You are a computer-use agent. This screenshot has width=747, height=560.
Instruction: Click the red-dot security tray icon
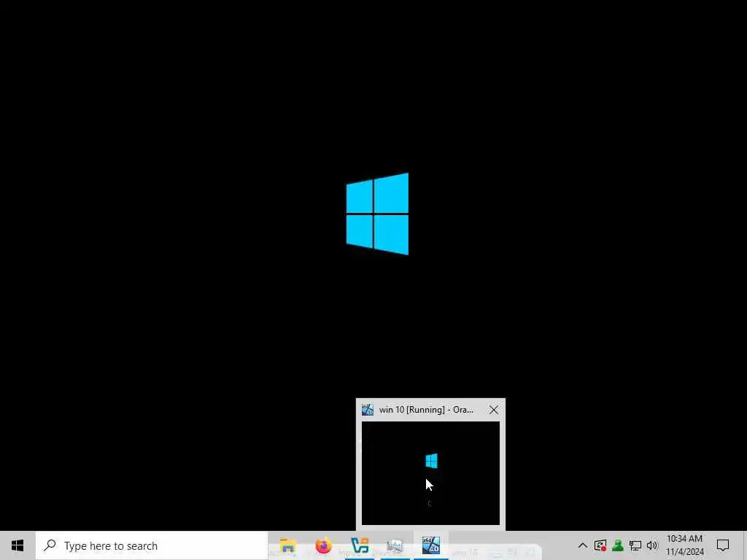[600, 545]
